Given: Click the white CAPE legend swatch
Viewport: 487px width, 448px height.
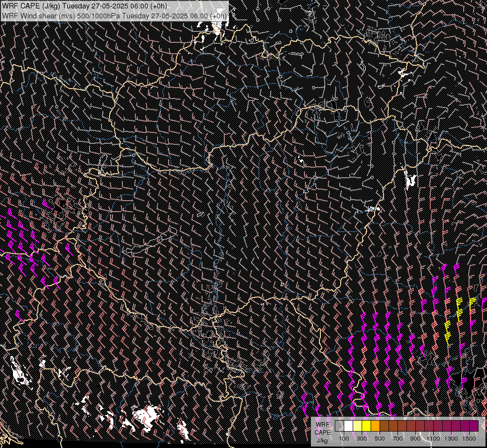Looking at the screenshot, I should 349,426.
